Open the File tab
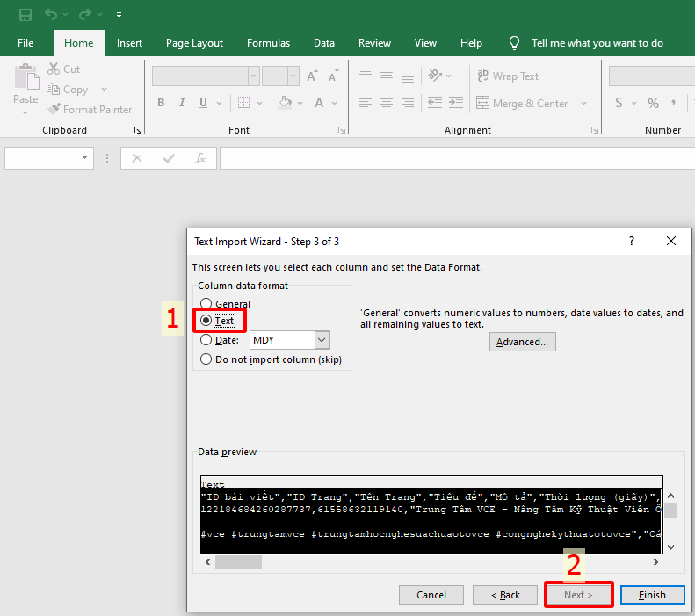 pyautogui.click(x=25, y=43)
